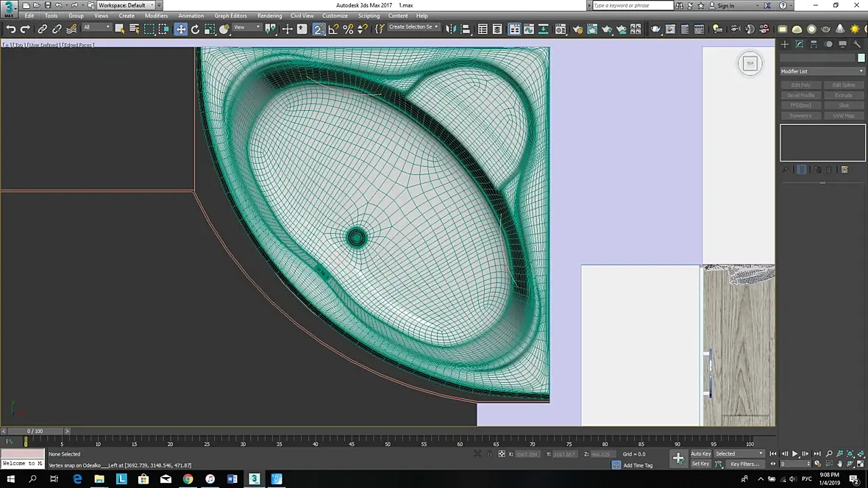Viewport: 868px width, 488px height.
Task: Open the Workspace: Default dropdown
Action: click(126, 5)
